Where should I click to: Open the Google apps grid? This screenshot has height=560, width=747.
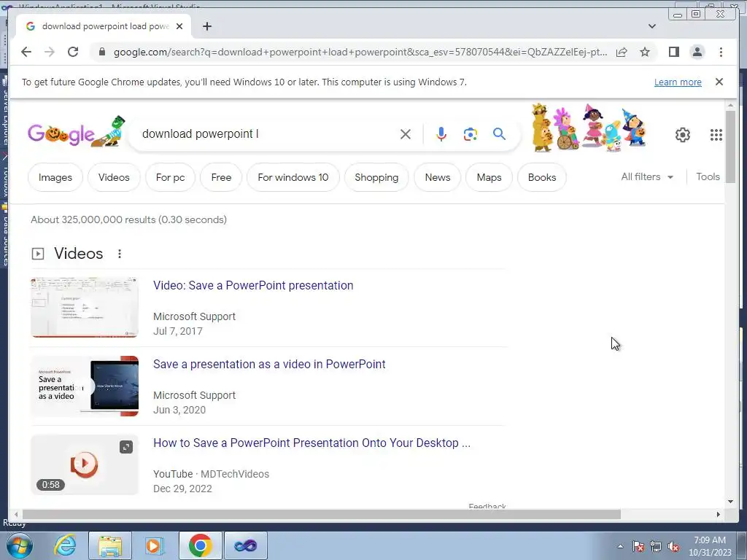(x=716, y=135)
